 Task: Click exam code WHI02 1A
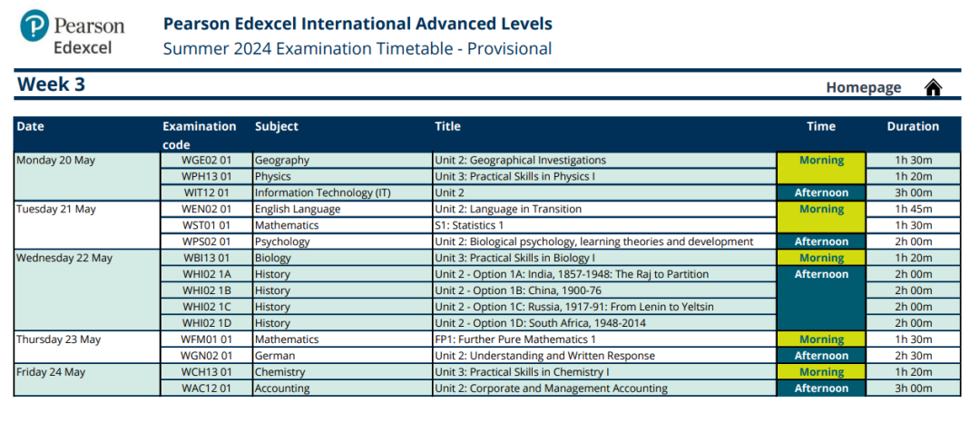coord(206,273)
